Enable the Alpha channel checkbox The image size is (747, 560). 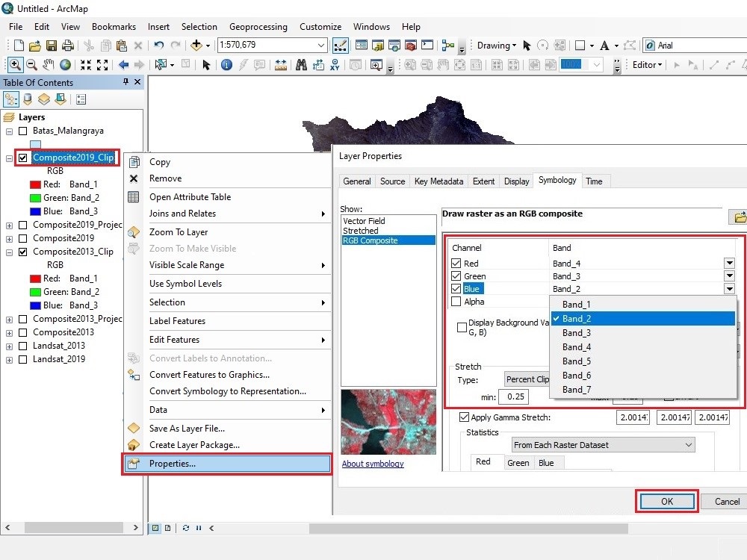[x=456, y=302]
